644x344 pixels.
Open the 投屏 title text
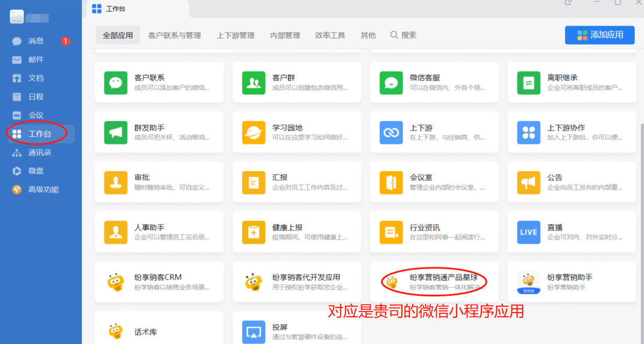coord(280,328)
